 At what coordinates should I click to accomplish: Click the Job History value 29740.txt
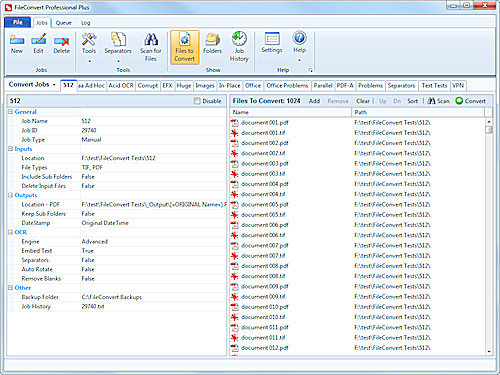93,306
